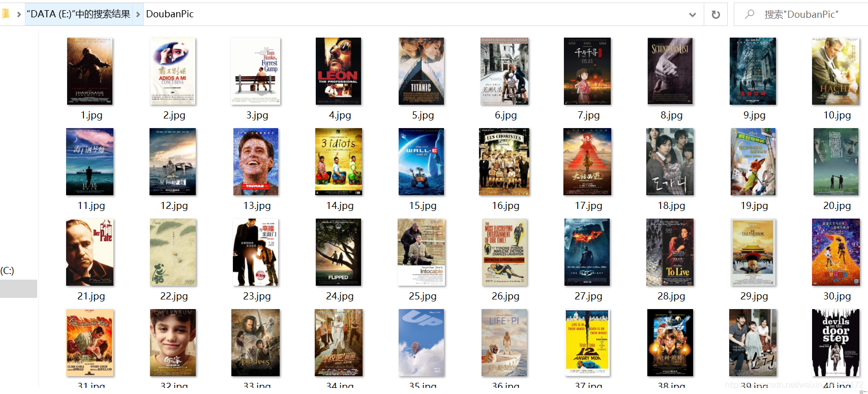
Task: Expand the chevron before DoubanPic breadcrumb
Action: (138, 14)
